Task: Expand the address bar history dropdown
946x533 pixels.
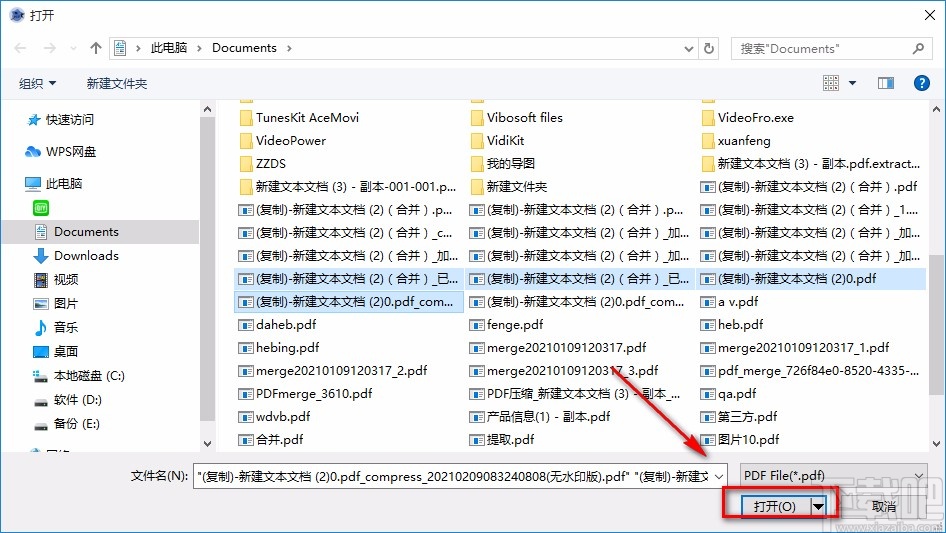Action: [x=688, y=49]
